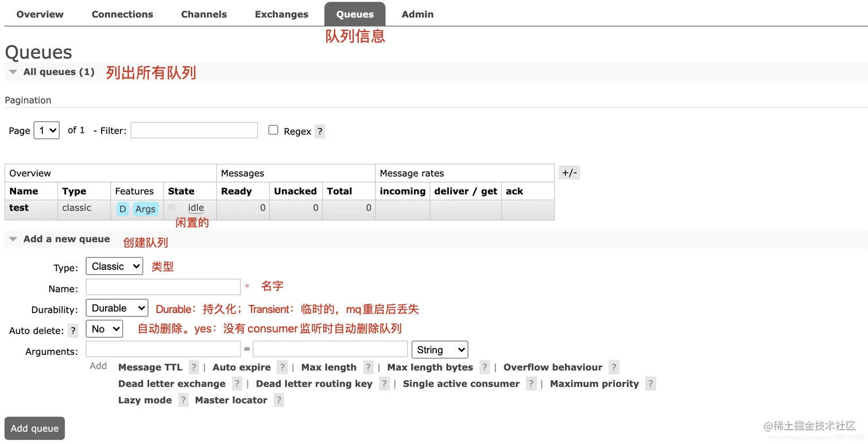Show Dead letter routing key help
This screenshot has height=444, width=868.
pyautogui.click(x=384, y=384)
